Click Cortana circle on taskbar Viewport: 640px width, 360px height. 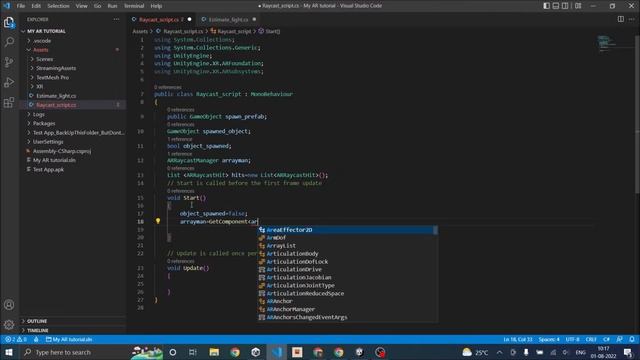pyautogui.click(x=173, y=352)
